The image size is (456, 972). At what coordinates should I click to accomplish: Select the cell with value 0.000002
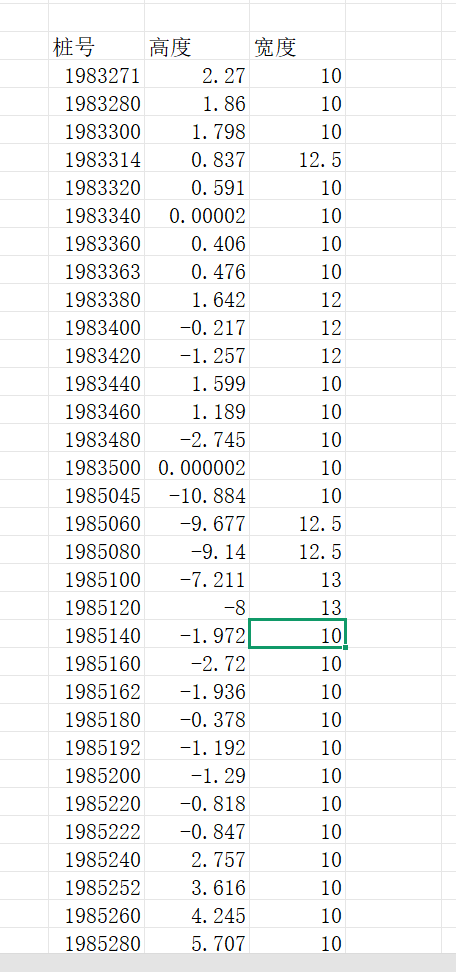197,467
